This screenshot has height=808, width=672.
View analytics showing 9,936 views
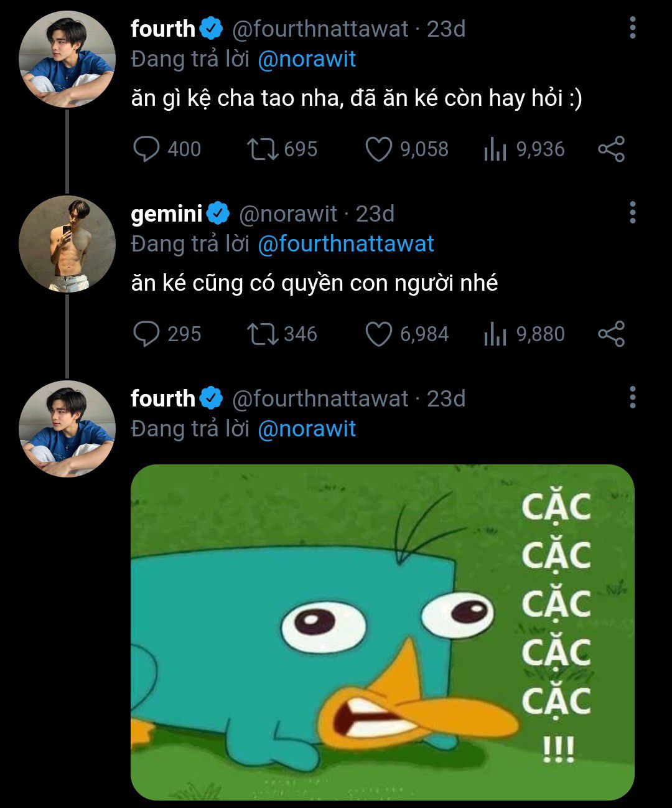tap(495, 149)
